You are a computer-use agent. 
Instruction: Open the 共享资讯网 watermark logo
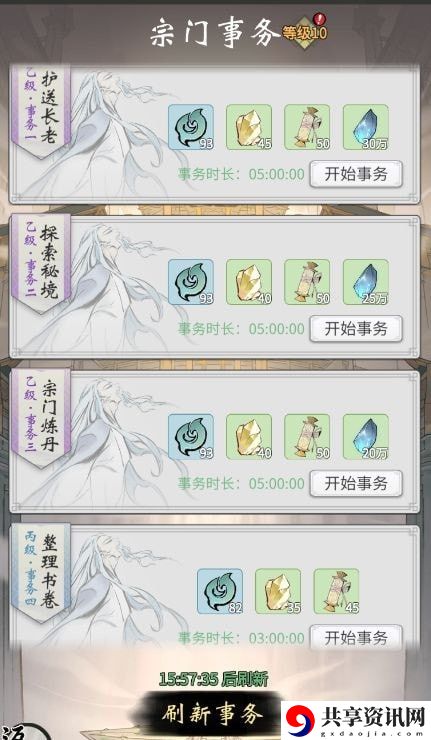pos(356,721)
